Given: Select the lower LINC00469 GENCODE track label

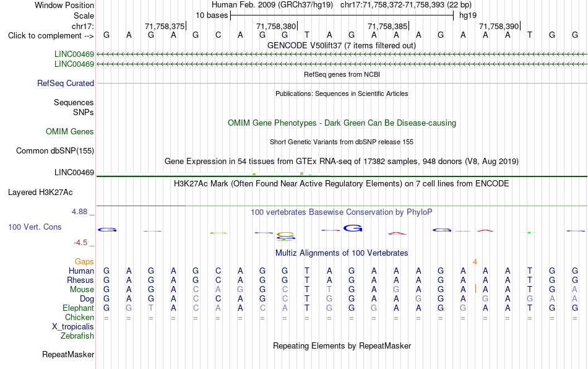Looking at the screenshot, I should 74,64.
